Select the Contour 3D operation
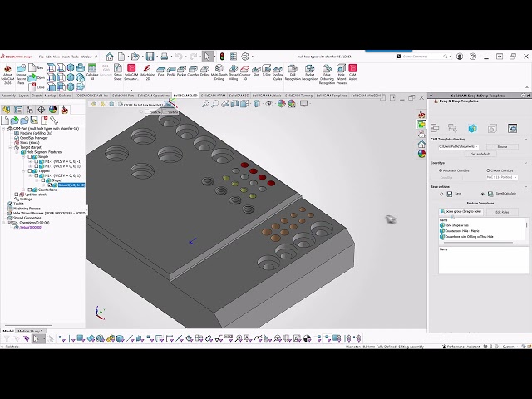 coord(245,72)
